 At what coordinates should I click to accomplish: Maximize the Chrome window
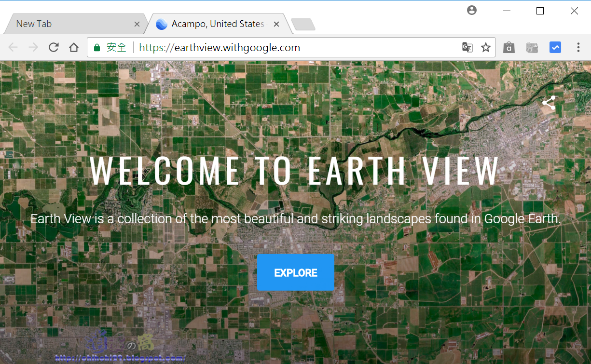tap(540, 11)
